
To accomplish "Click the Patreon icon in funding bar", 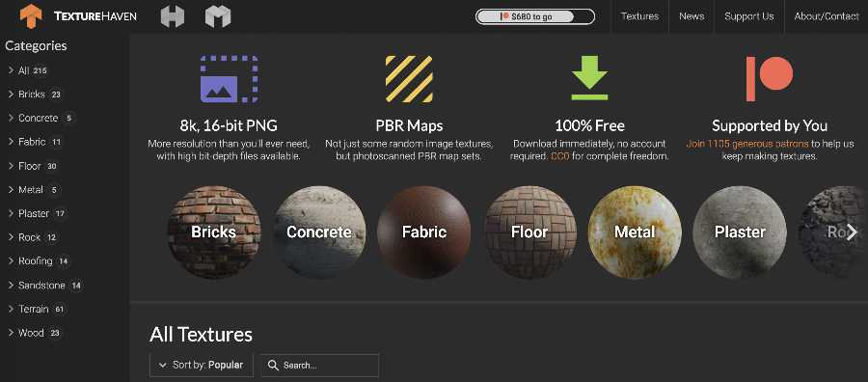I will coord(504,16).
